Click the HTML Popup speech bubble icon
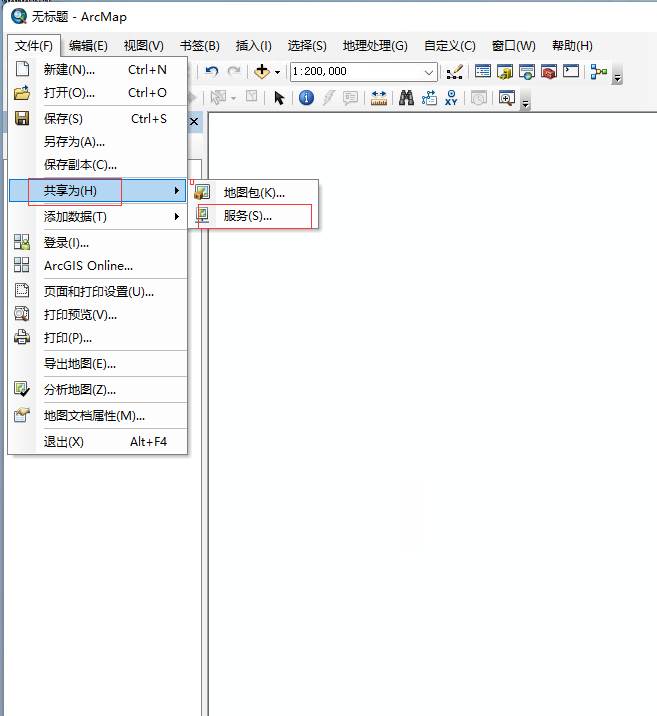 [x=351, y=98]
